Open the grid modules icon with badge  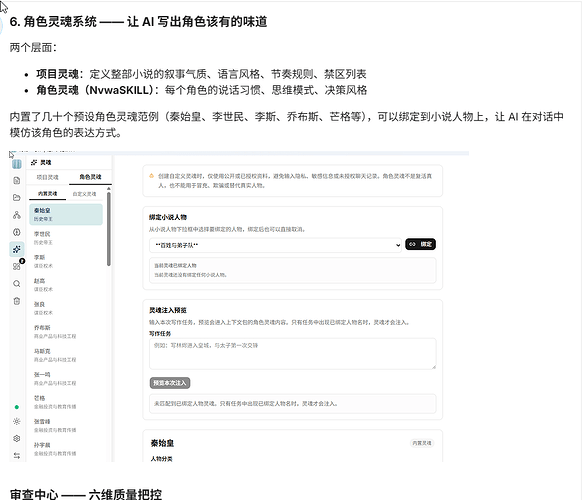17,266
